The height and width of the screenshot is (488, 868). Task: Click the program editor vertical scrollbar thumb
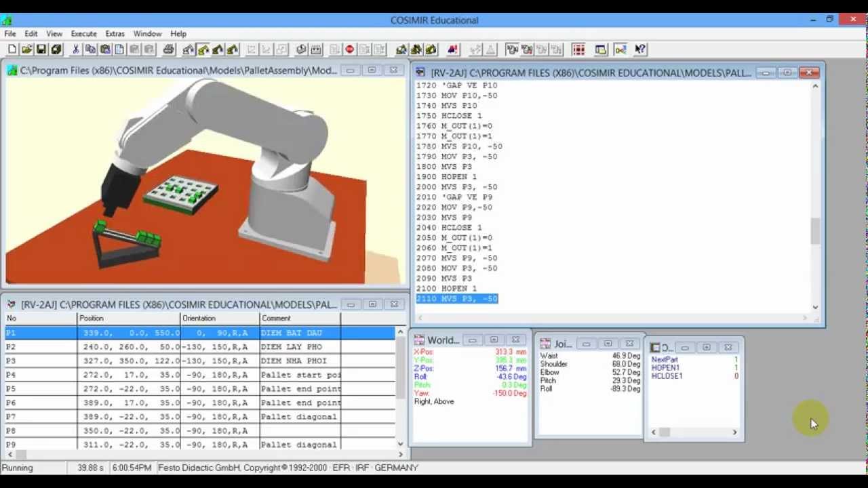coord(815,231)
